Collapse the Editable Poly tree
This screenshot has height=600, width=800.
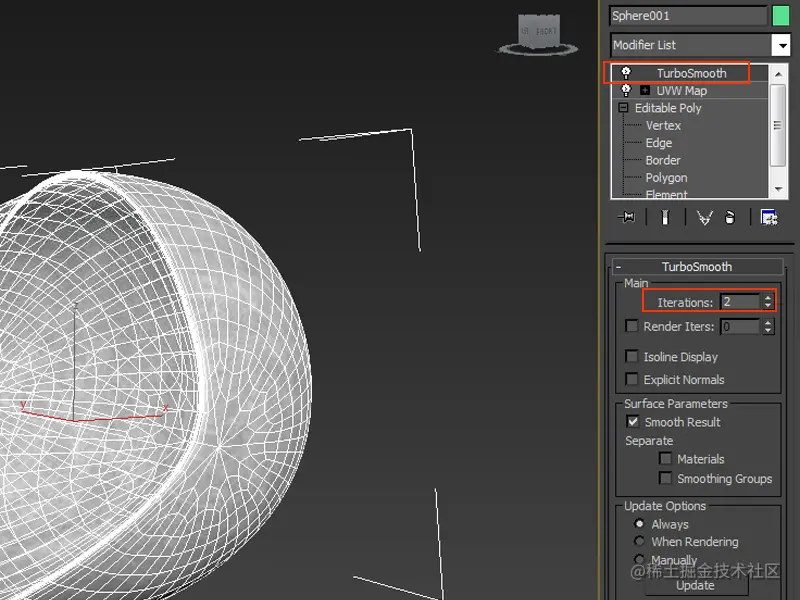point(623,108)
